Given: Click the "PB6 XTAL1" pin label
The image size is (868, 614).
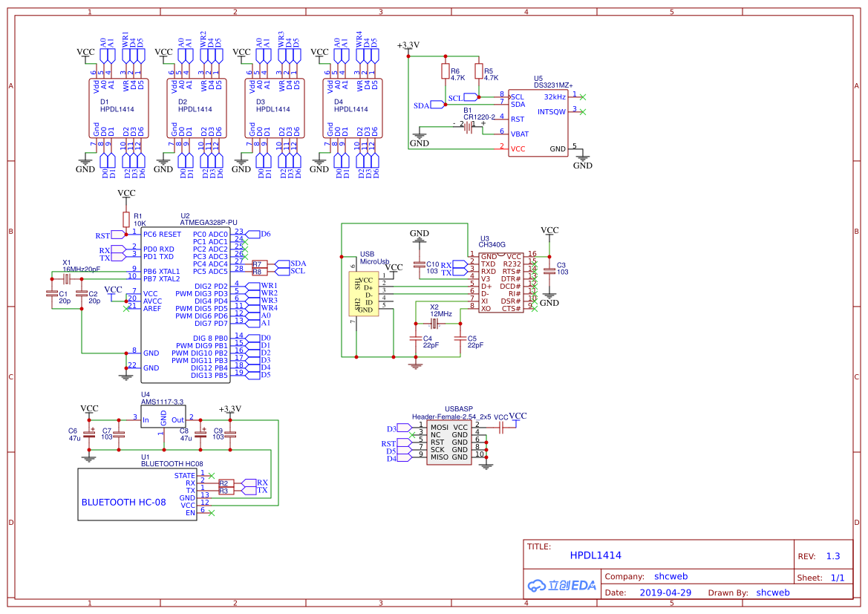Looking at the screenshot, I should [162, 271].
